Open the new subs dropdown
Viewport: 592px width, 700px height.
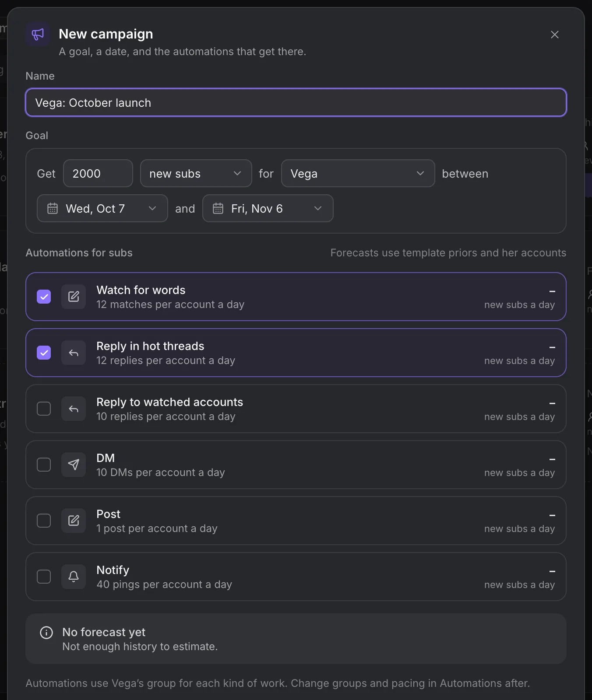[x=196, y=173]
